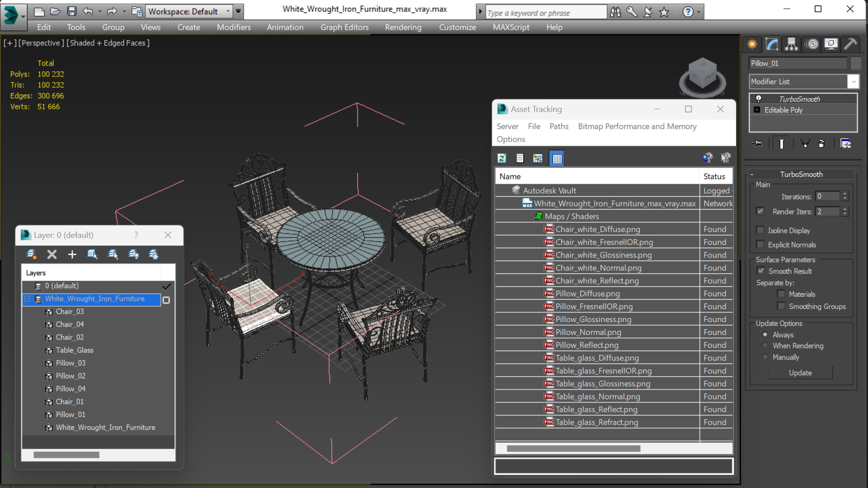Collapse the White_Wrought_Iron_Furniture layer tree
Screen dimensions: 868x488
28,299
